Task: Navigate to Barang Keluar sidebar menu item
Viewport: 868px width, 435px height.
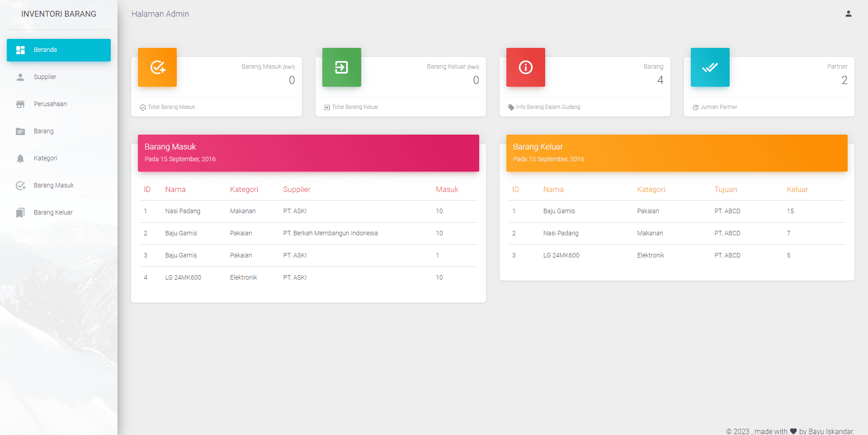Action: [x=59, y=213]
